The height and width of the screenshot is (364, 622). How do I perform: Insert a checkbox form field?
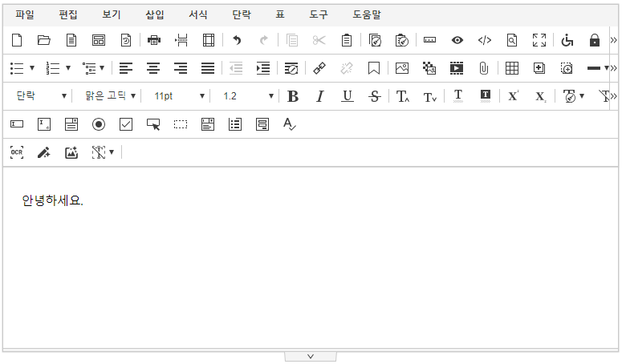(x=126, y=124)
